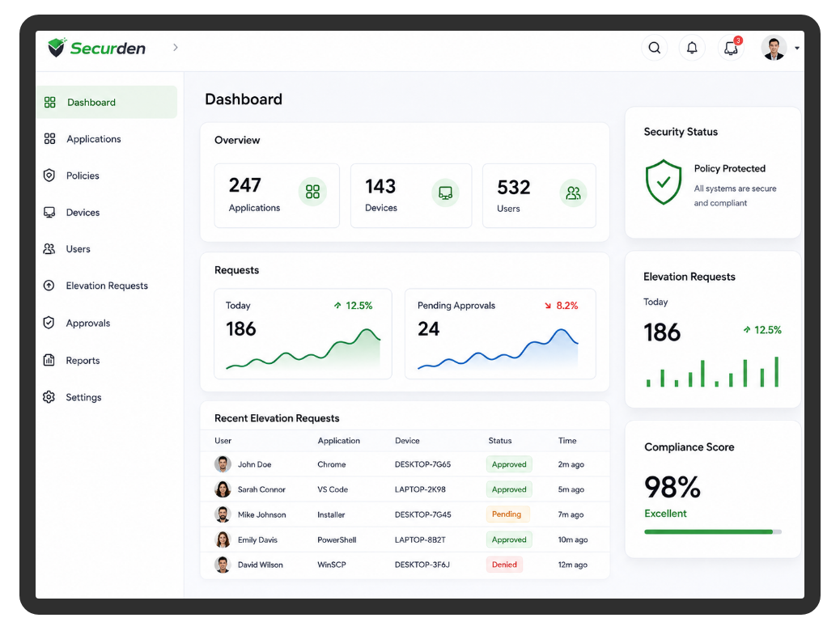The image size is (840, 639).
Task: Click the Settings gear icon in sidebar
Action: tap(49, 397)
